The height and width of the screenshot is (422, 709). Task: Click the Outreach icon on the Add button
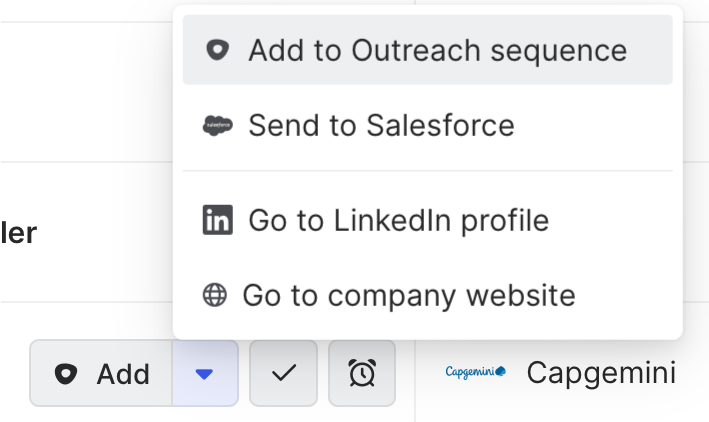66,374
